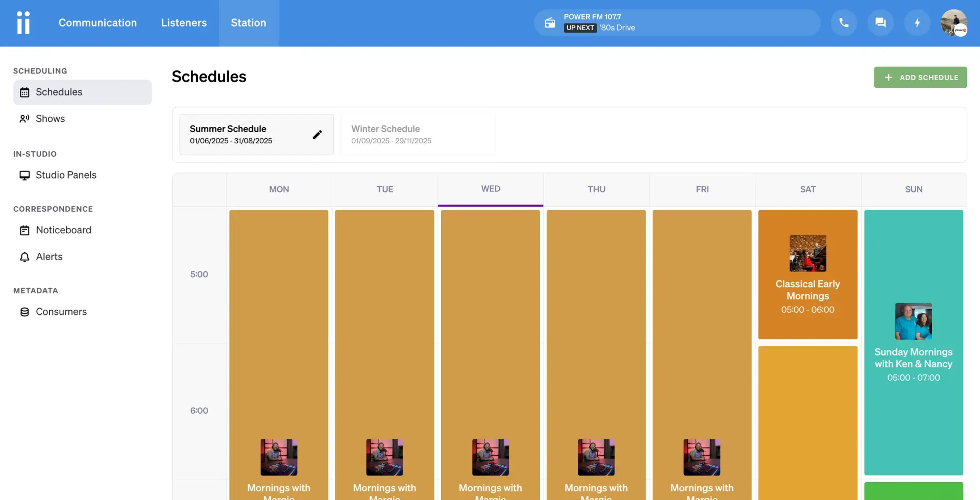Select the WED column header
This screenshot has height=500, width=980.
491,189
